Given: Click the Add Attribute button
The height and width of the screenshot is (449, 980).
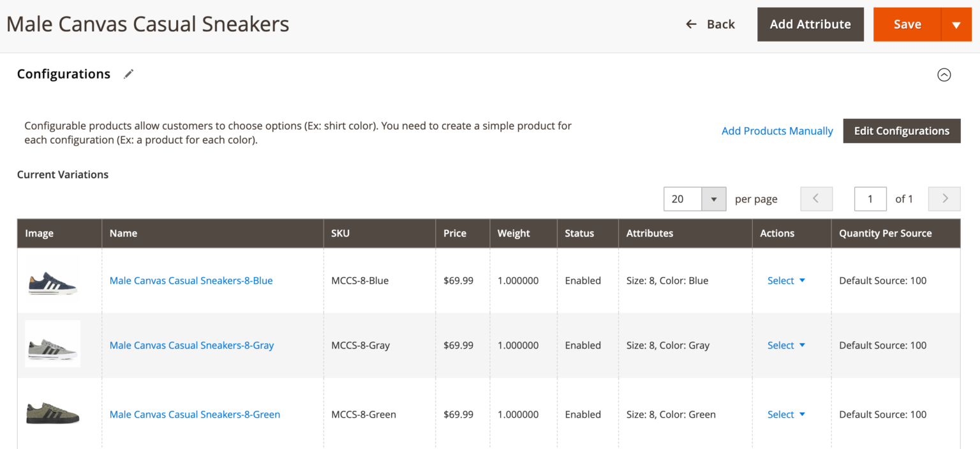Looking at the screenshot, I should pos(810,24).
